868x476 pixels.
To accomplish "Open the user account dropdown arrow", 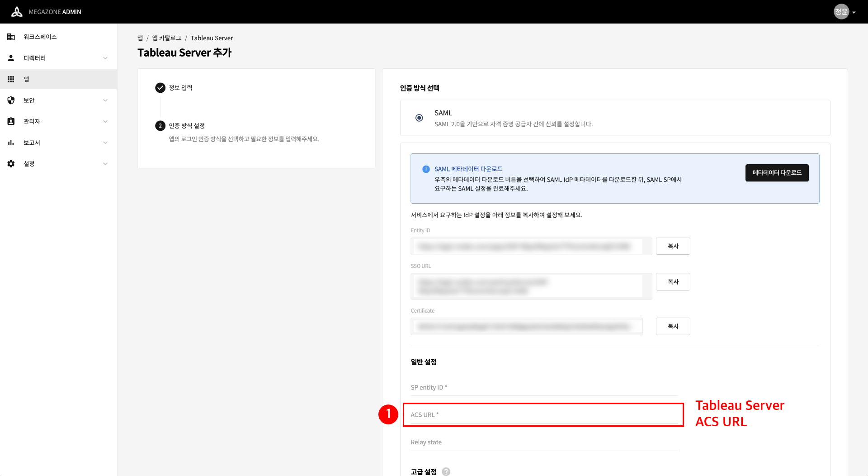I will (854, 13).
